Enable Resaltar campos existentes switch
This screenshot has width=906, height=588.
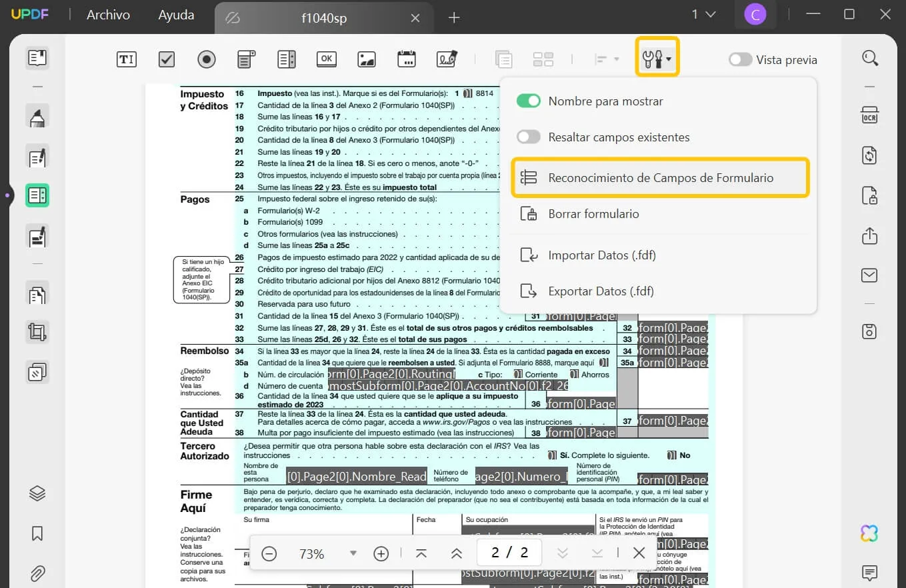tap(529, 137)
